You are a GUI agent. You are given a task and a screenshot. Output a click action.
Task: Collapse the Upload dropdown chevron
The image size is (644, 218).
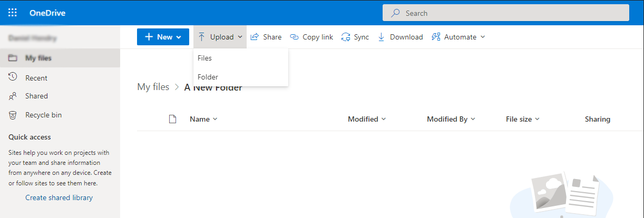[x=240, y=37]
